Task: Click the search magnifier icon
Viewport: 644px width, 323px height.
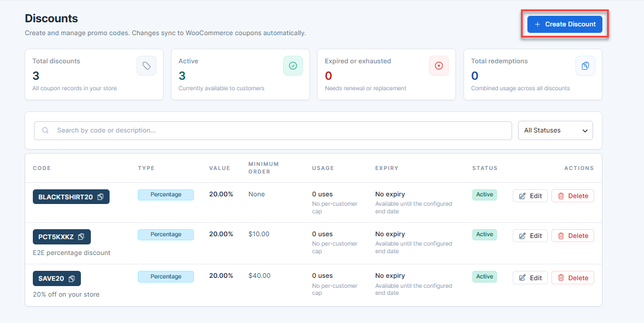Action: pyautogui.click(x=46, y=130)
